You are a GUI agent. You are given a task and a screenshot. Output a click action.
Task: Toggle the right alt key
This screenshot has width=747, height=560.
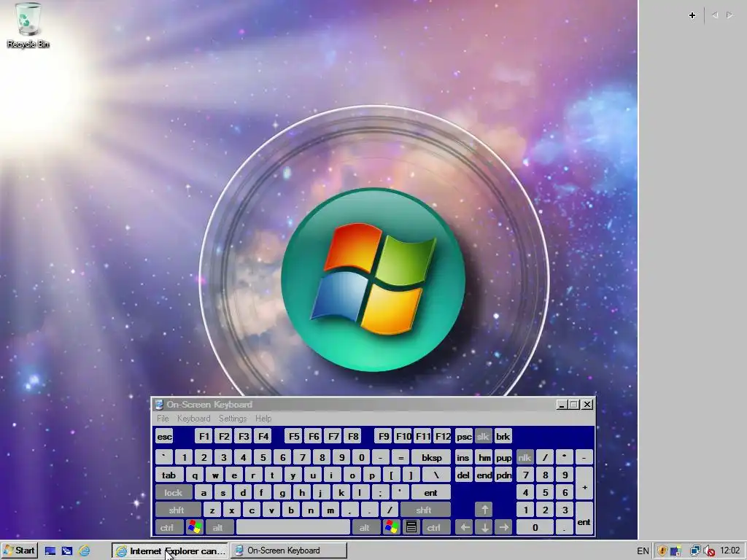tap(365, 528)
